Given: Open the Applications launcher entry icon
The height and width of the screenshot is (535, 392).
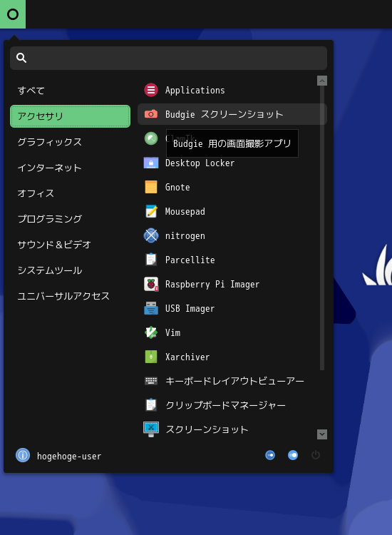Looking at the screenshot, I should pyautogui.click(x=151, y=90).
